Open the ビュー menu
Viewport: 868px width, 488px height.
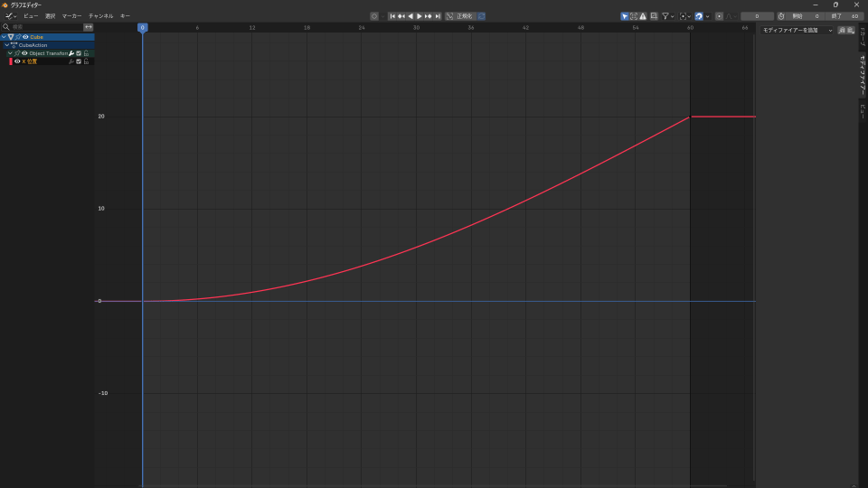pos(31,16)
